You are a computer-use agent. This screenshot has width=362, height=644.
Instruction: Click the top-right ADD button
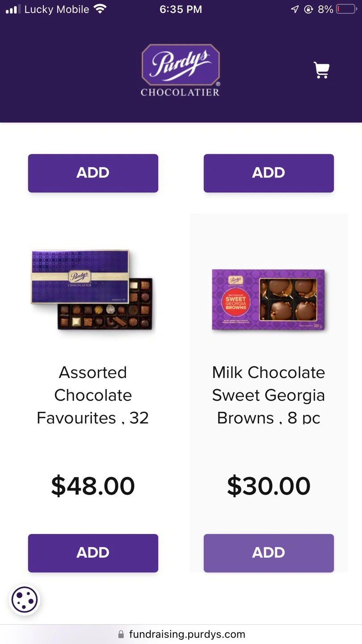(269, 173)
